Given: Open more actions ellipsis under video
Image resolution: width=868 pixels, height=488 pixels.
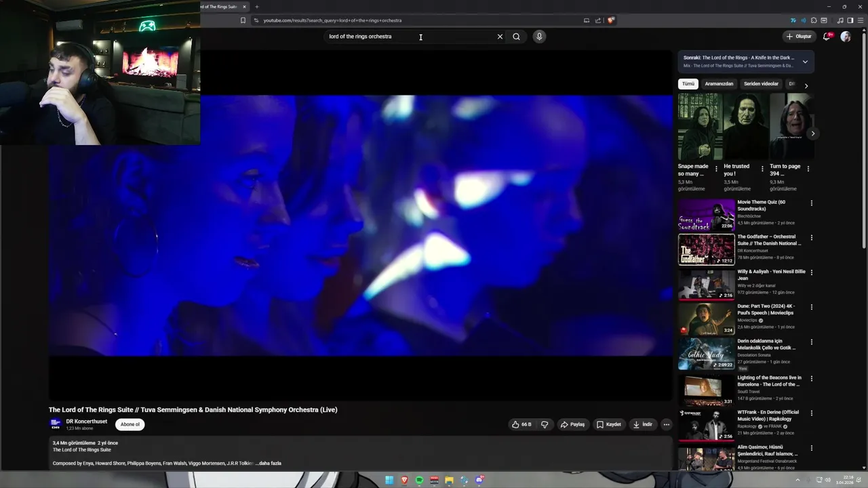Looking at the screenshot, I should pyautogui.click(x=667, y=424).
